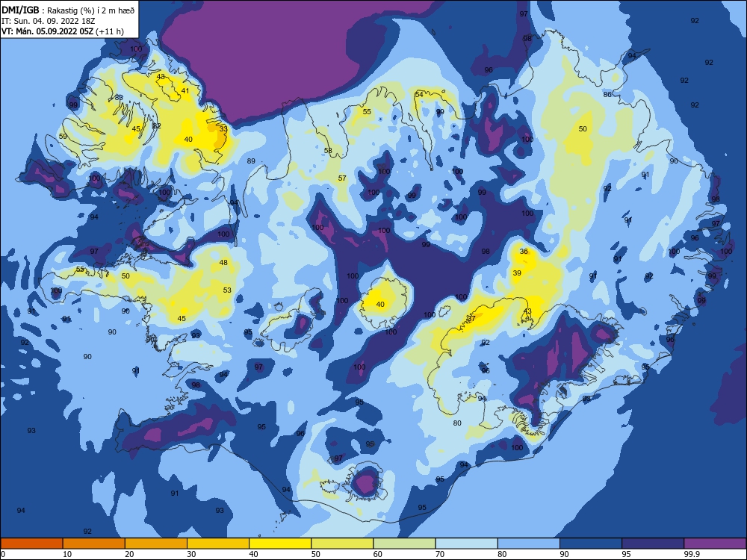Screen dimensions: 747x560
Task: Click the '54' humidity value on the map
Action: tap(419, 95)
